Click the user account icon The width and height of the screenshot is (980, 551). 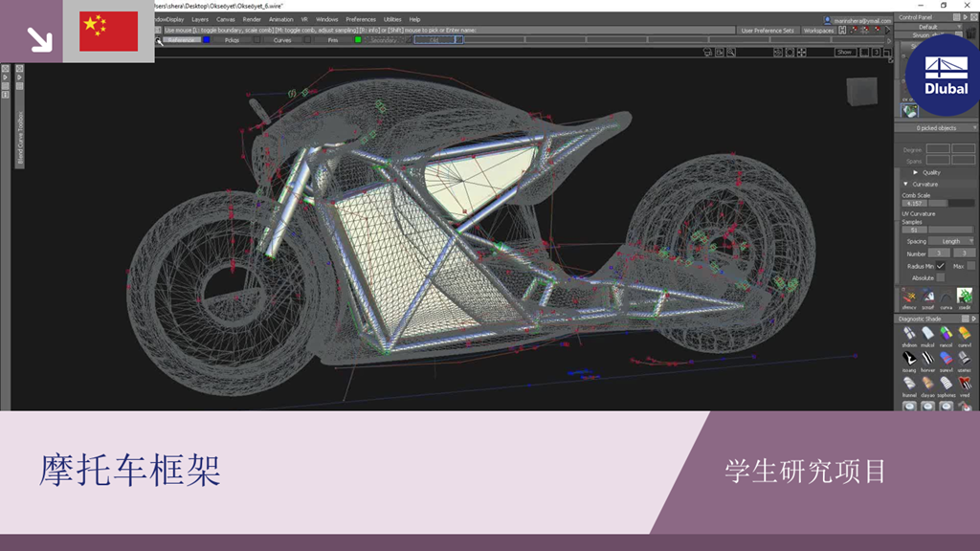(828, 21)
